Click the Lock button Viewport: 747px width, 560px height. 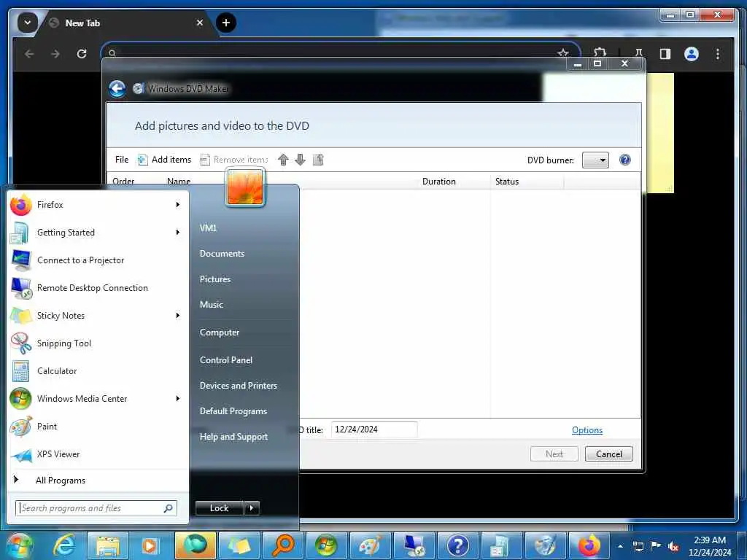pos(219,508)
